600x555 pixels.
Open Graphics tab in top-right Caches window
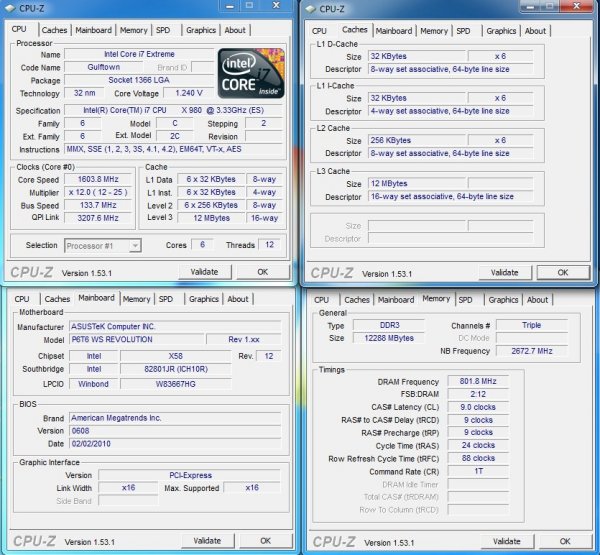[501, 31]
